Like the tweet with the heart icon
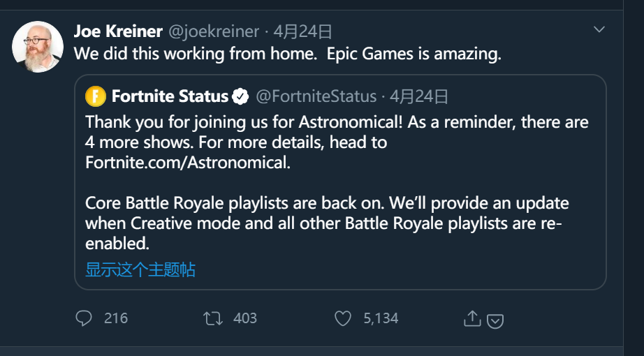 pos(342,318)
